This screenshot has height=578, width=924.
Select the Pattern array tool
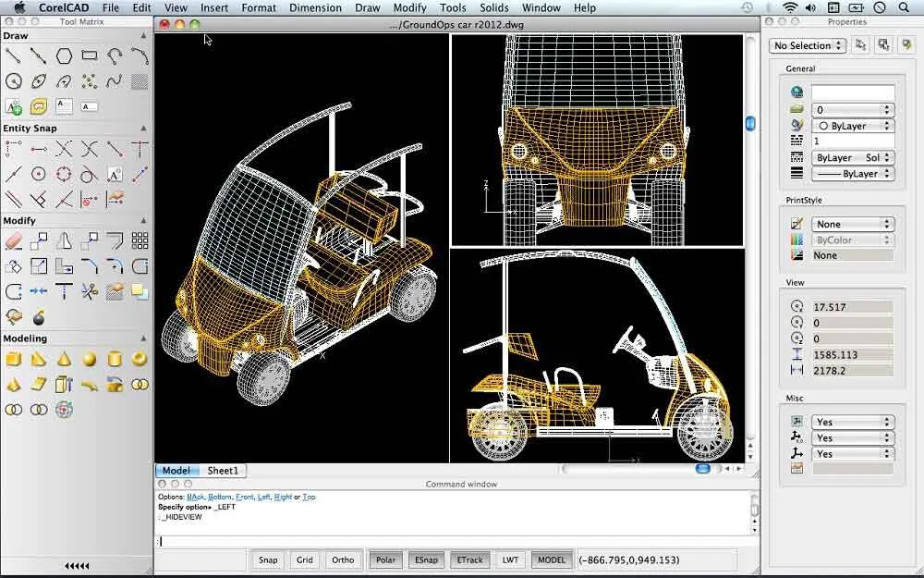pyautogui.click(x=140, y=240)
